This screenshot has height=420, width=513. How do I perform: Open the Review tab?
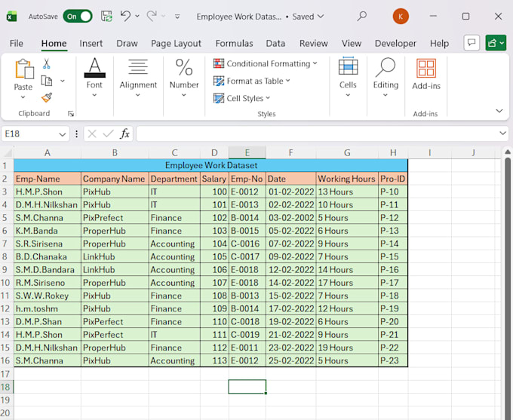tap(313, 43)
